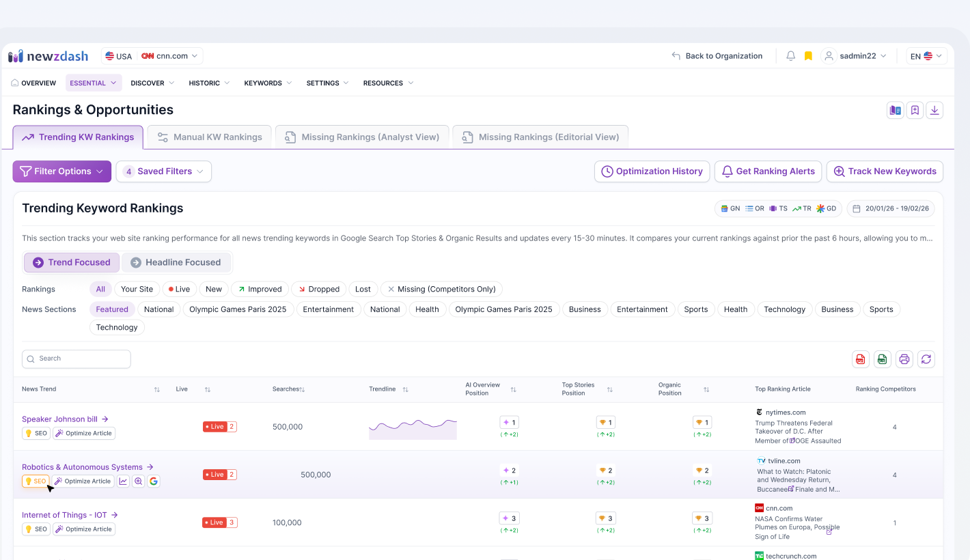Click the yellow bookmark icon in header

point(808,56)
